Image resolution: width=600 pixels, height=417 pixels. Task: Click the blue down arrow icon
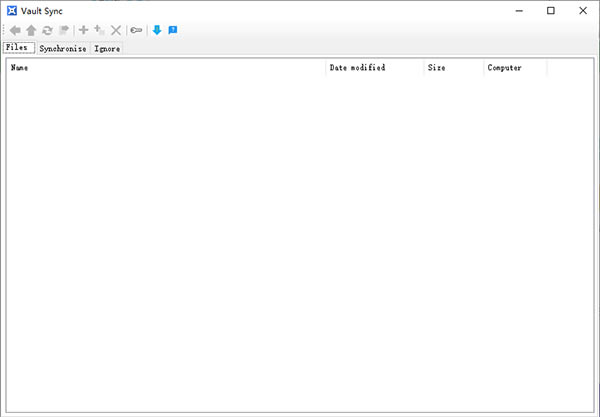click(157, 30)
